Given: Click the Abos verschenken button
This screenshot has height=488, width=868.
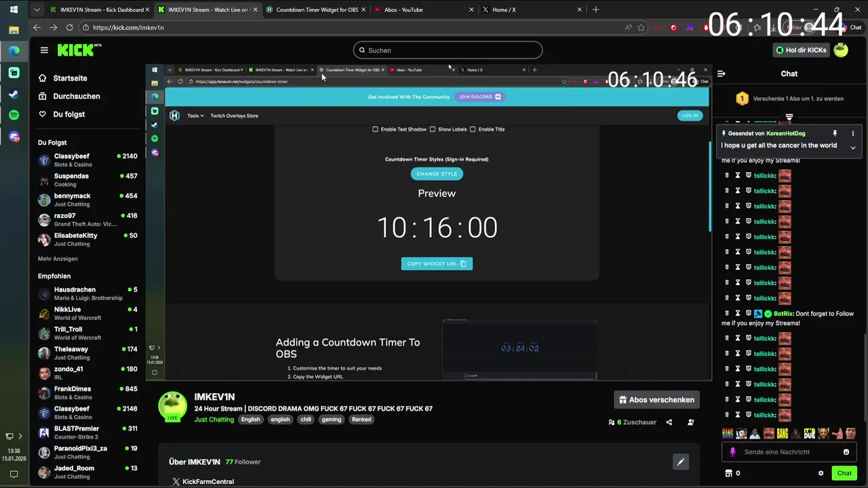Looking at the screenshot, I should click(x=656, y=400).
